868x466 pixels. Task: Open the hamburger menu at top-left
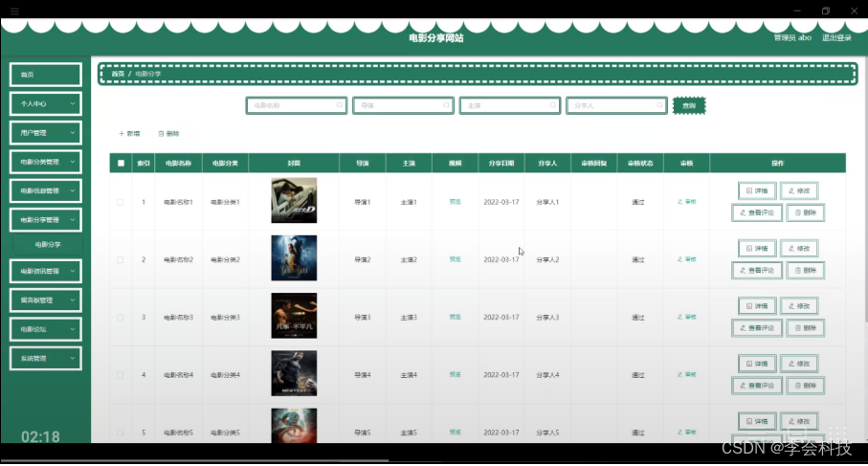pos(14,11)
